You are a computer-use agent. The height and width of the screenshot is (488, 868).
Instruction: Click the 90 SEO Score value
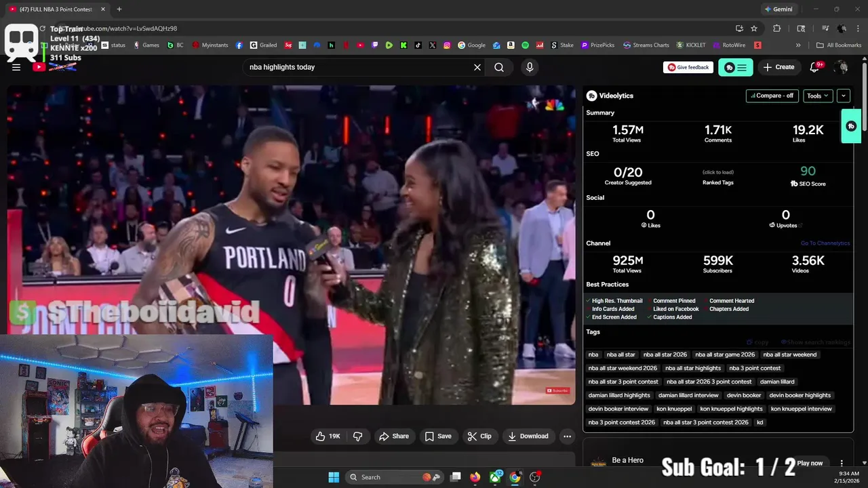[808, 171]
